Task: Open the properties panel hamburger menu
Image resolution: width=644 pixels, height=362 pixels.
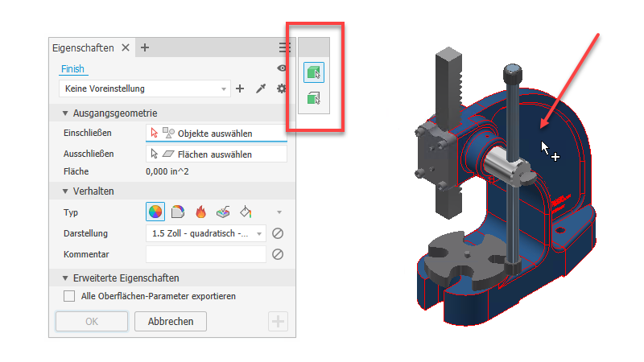Action: [x=284, y=47]
